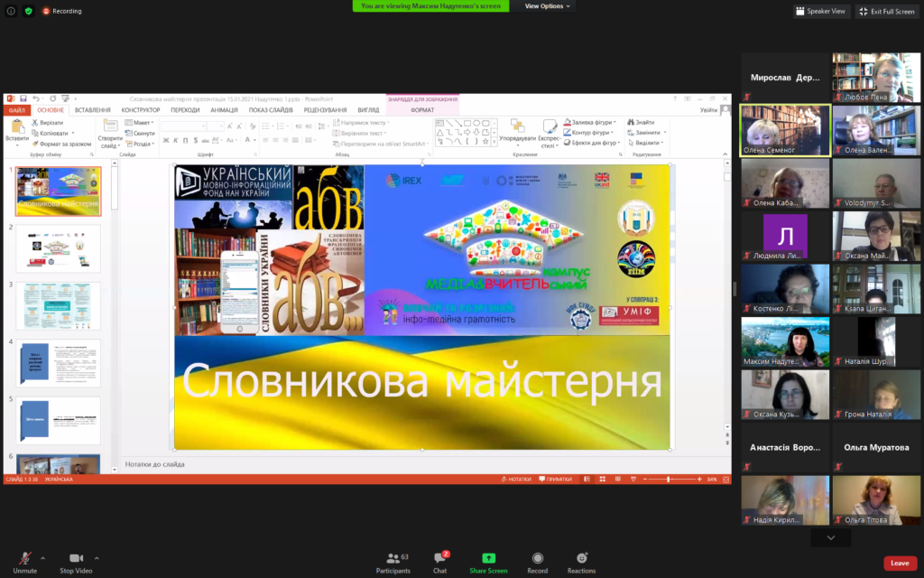The height and width of the screenshot is (578, 924).
Task: Expand the View Options dropdown
Action: click(547, 6)
